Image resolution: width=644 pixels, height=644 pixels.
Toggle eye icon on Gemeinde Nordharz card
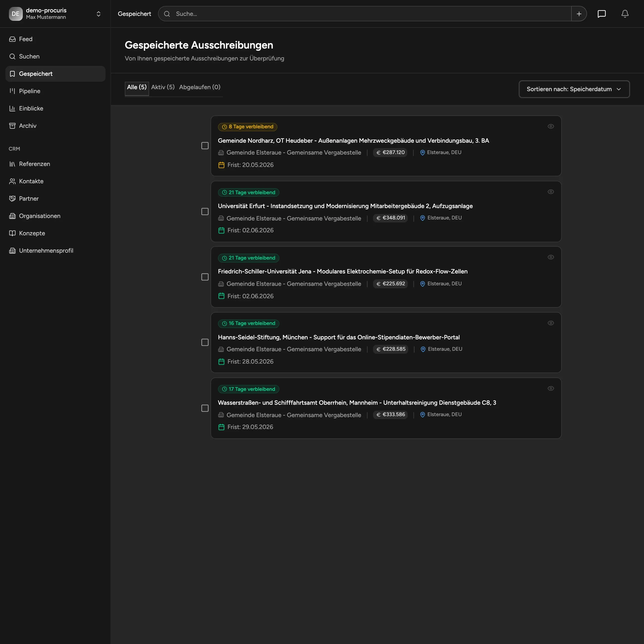pos(551,126)
